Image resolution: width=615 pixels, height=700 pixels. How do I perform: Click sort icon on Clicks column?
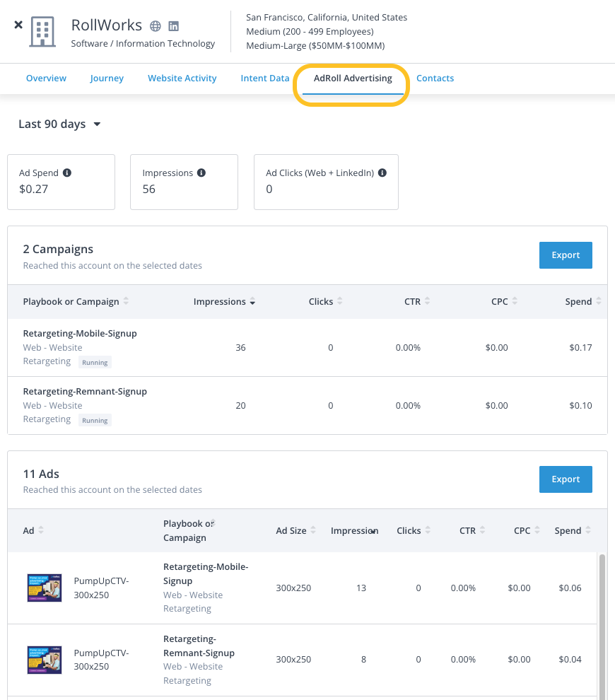pyautogui.click(x=429, y=530)
